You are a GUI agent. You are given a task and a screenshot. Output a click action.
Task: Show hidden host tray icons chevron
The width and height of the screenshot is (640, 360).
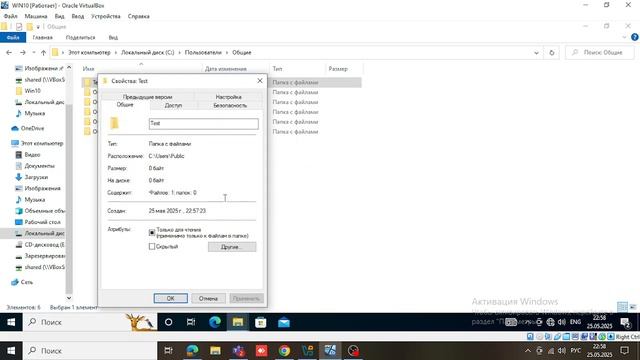[x=528, y=351]
